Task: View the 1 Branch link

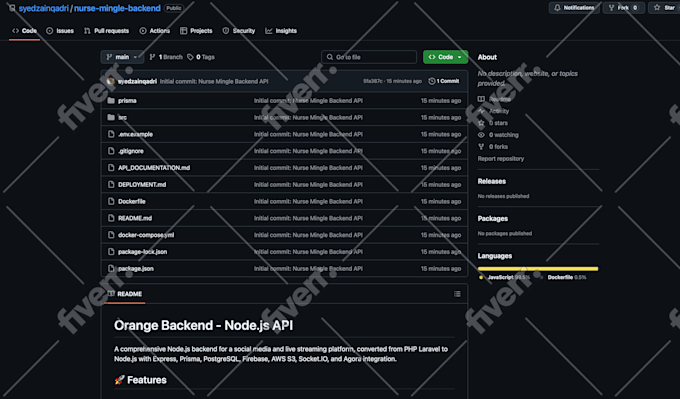Action: coord(166,57)
